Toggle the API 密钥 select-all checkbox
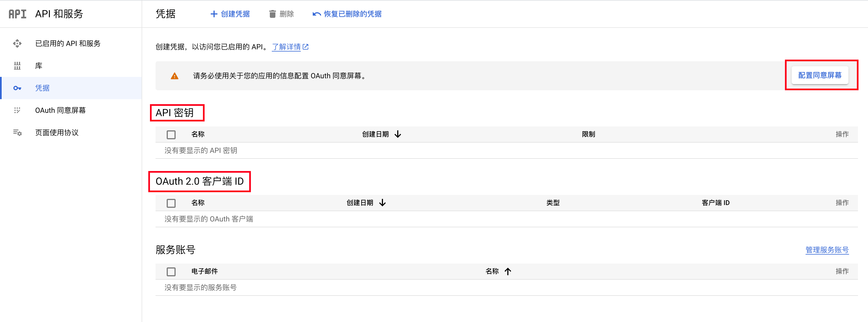868x322 pixels. coord(171,135)
